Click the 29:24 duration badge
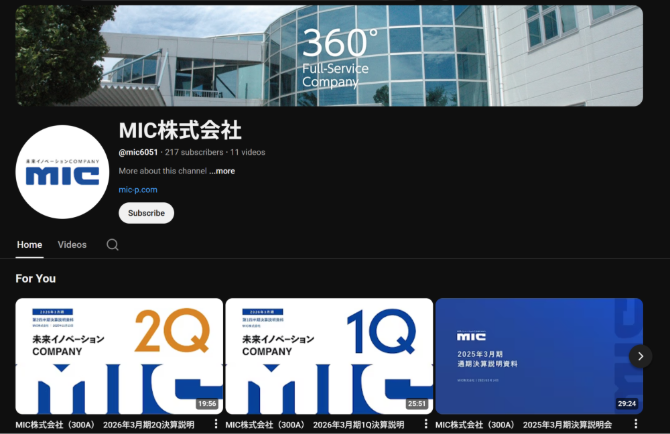 point(627,404)
